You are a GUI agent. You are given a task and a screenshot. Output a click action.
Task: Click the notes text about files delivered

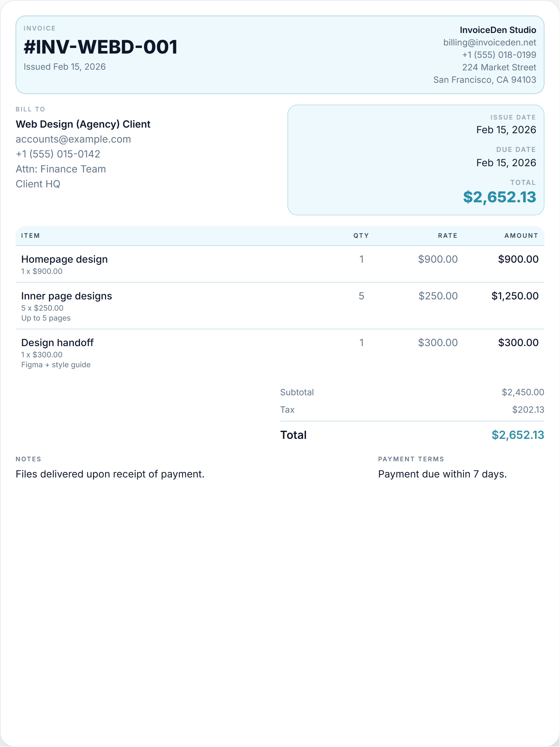110,474
